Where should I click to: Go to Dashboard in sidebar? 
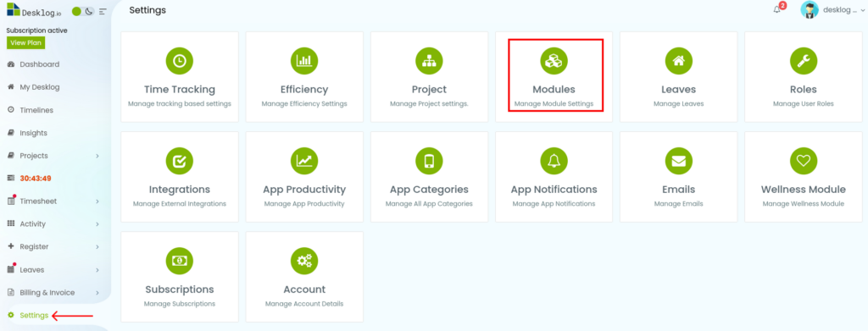[x=39, y=64]
